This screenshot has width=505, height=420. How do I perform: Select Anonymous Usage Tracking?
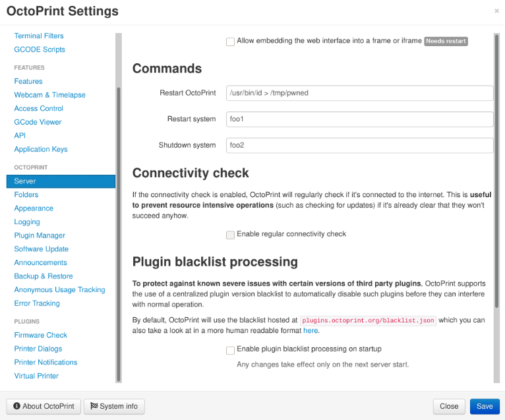pos(59,289)
